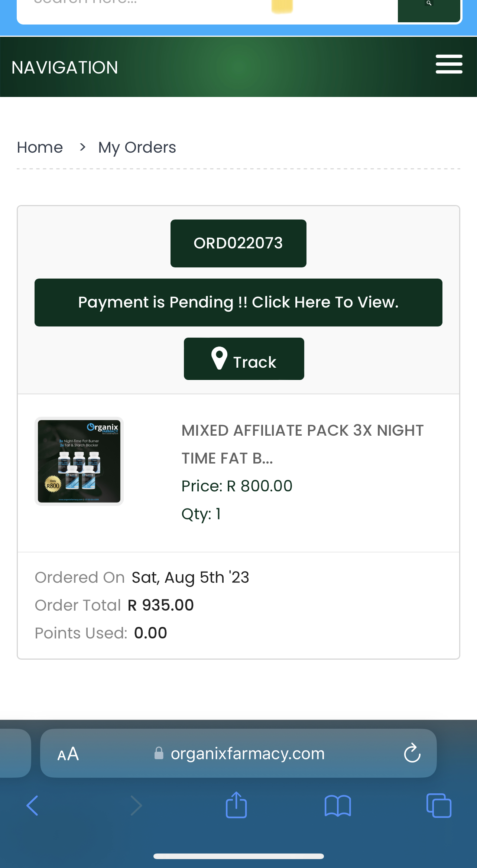Image resolution: width=477 pixels, height=868 pixels.
Task: Open Safari's share sheet icon
Action: [236, 805]
